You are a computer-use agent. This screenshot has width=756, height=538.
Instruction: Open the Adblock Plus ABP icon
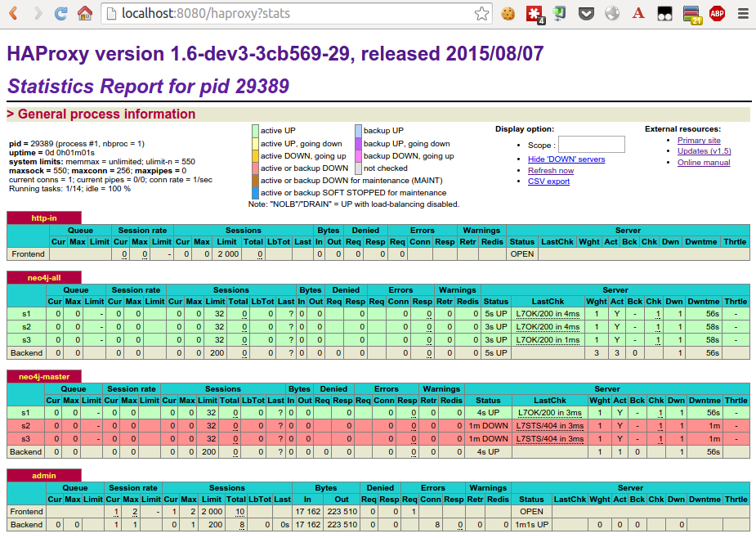(x=717, y=14)
